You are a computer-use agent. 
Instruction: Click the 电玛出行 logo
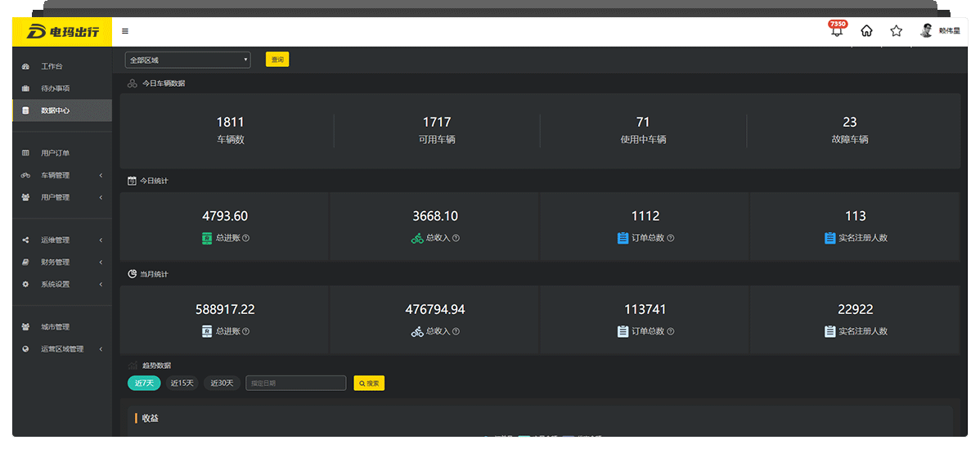click(x=62, y=32)
